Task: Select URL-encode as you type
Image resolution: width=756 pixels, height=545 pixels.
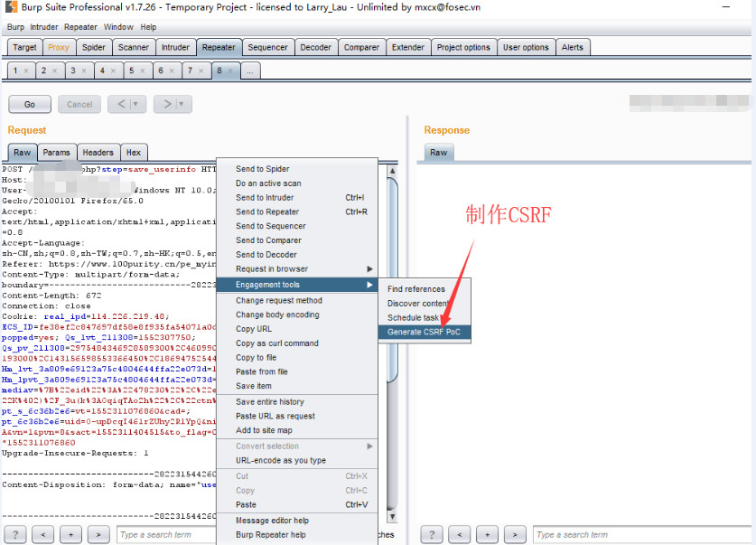Action: coord(297,460)
